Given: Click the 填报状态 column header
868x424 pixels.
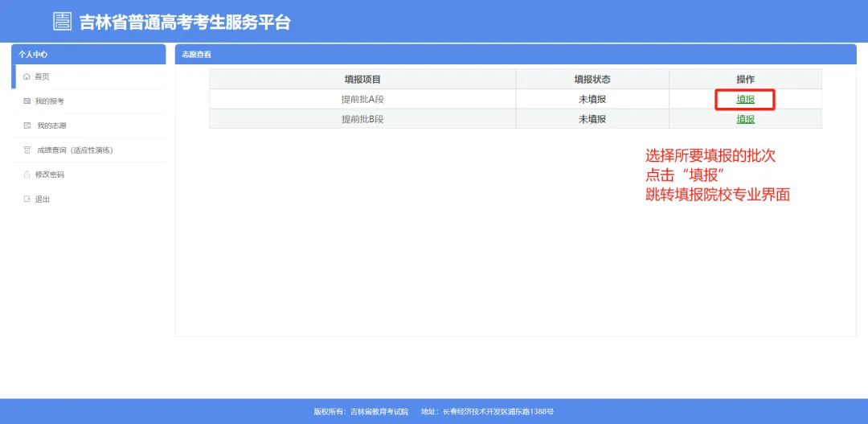Looking at the screenshot, I should coord(592,79).
